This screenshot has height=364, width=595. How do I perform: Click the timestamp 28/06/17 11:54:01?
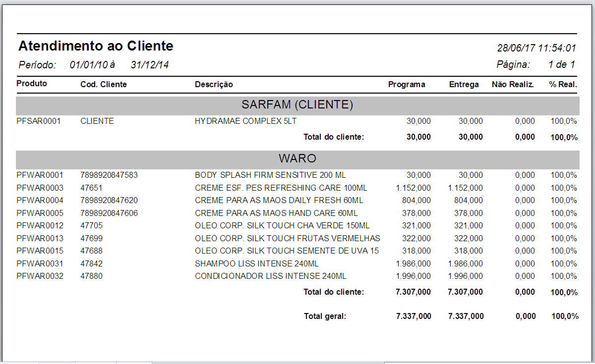click(x=536, y=48)
